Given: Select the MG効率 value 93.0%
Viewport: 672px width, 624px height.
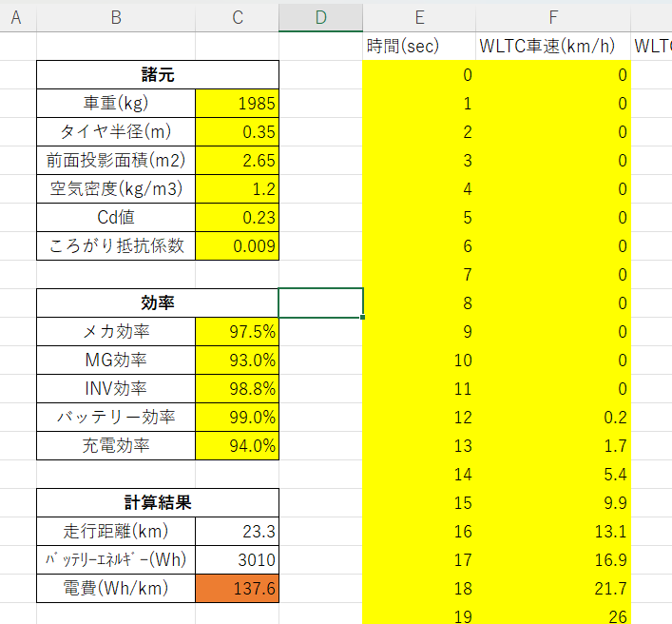Looking at the screenshot, I should pos(237,360).
